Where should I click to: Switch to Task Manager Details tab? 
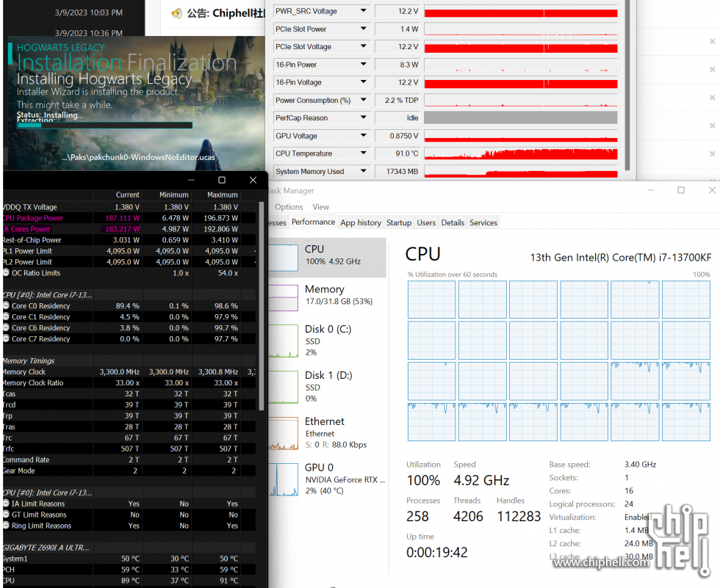pos(453,222)
